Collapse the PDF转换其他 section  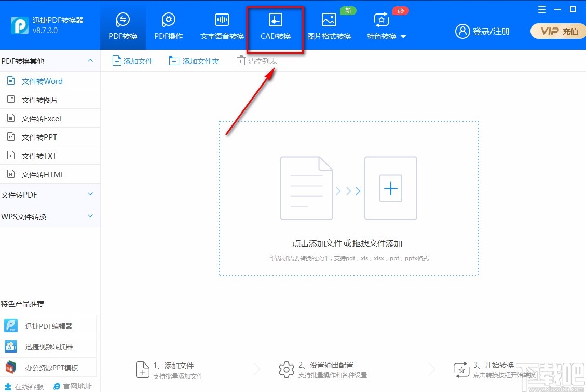(91, 61)
